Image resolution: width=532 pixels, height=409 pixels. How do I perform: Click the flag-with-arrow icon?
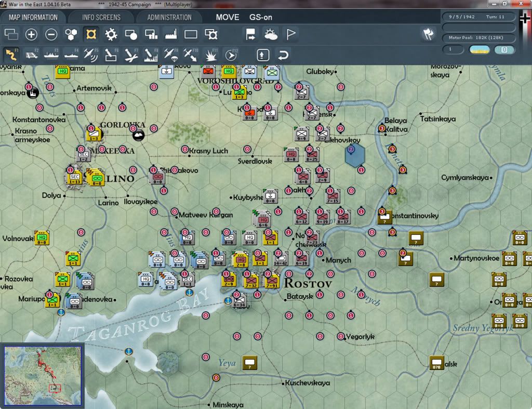coord(251,34)
